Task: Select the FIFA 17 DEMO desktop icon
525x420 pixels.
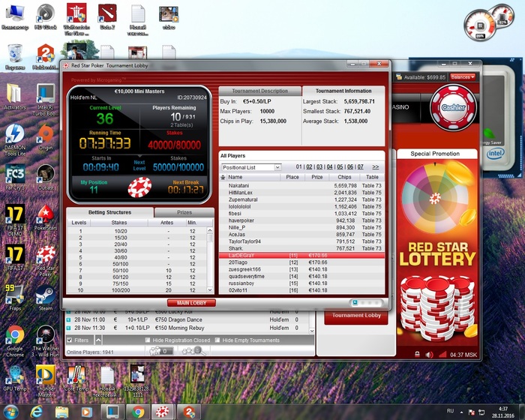Action: [x=15, y=220]
